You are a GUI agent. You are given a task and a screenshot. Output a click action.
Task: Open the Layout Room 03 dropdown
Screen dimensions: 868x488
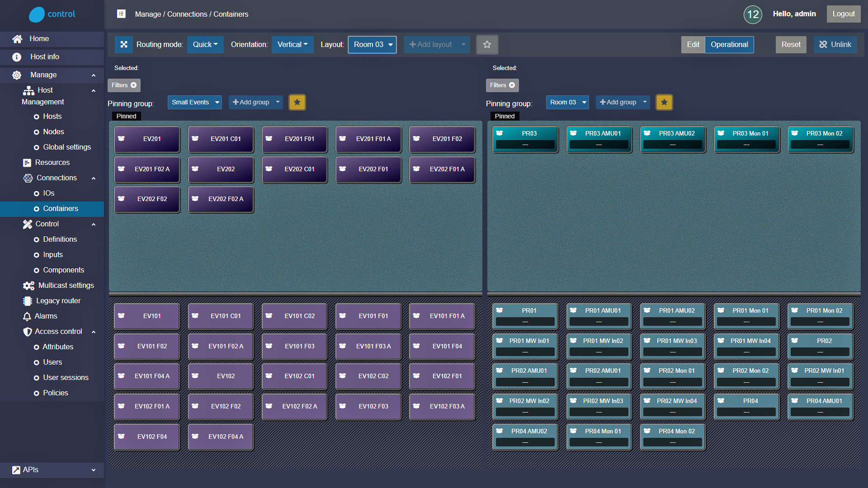[x=372, y=44]
